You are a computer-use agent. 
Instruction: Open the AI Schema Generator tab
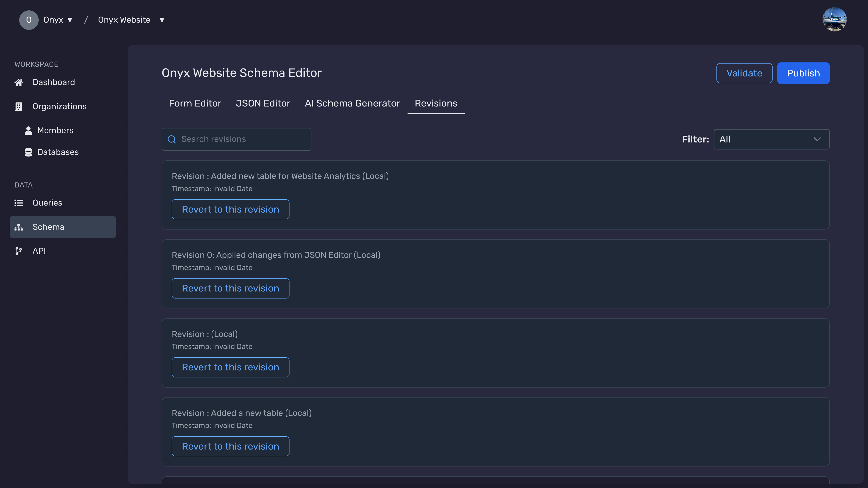point(352,104)
